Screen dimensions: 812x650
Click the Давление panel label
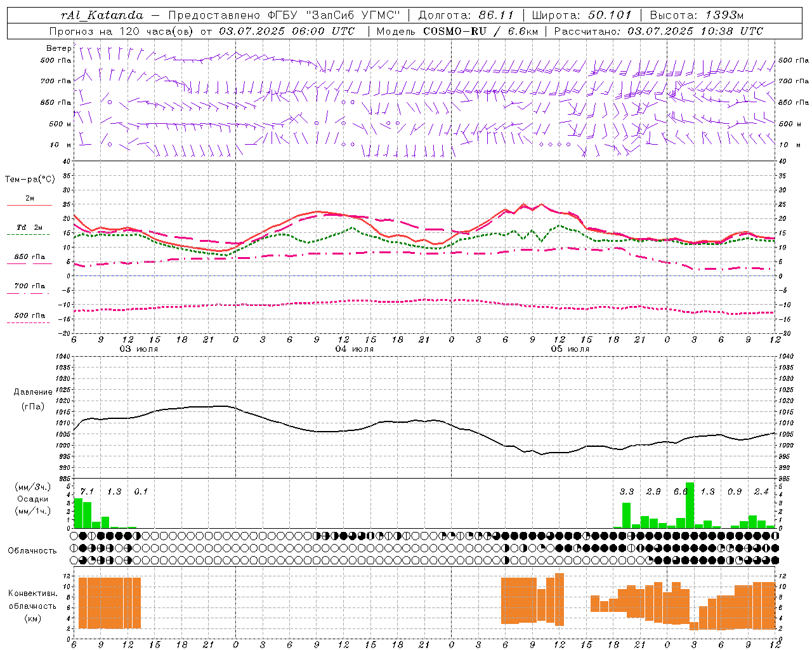coord(33,392)
